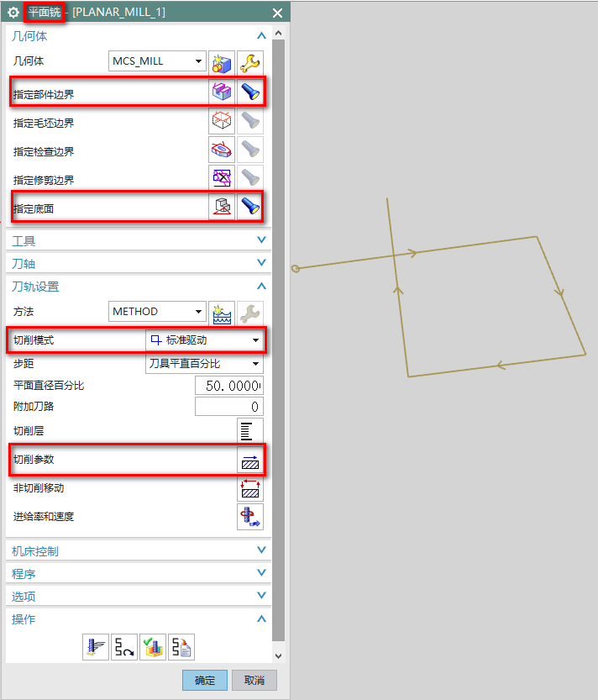Image resolution: width=598 pixels, height=700 pixels.
Task: Click the 指定底面 floor selection icon
Action: [x=222, y=207]
